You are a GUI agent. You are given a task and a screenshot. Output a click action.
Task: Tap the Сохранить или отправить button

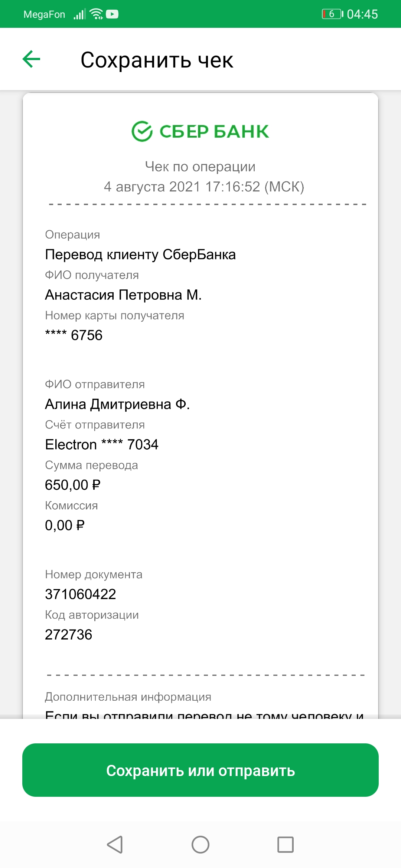200,770
